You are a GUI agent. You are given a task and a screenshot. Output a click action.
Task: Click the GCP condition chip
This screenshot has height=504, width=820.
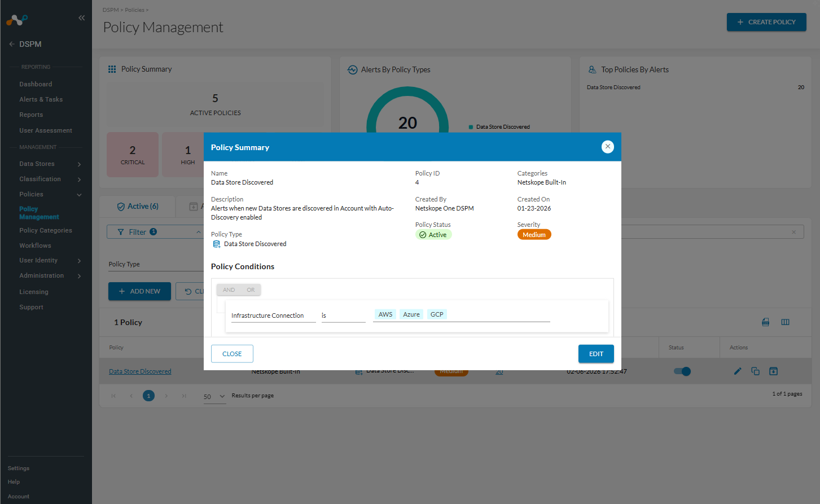point(437,314)
